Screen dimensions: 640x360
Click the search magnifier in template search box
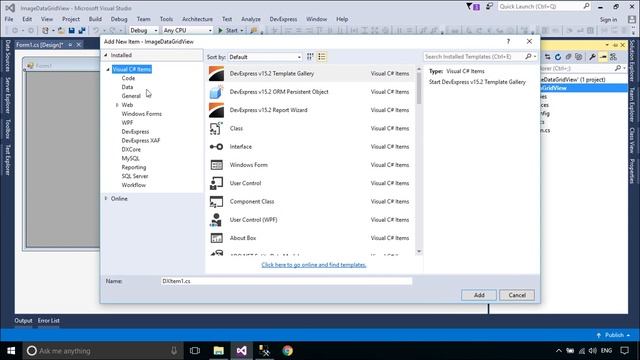[528, 56]
